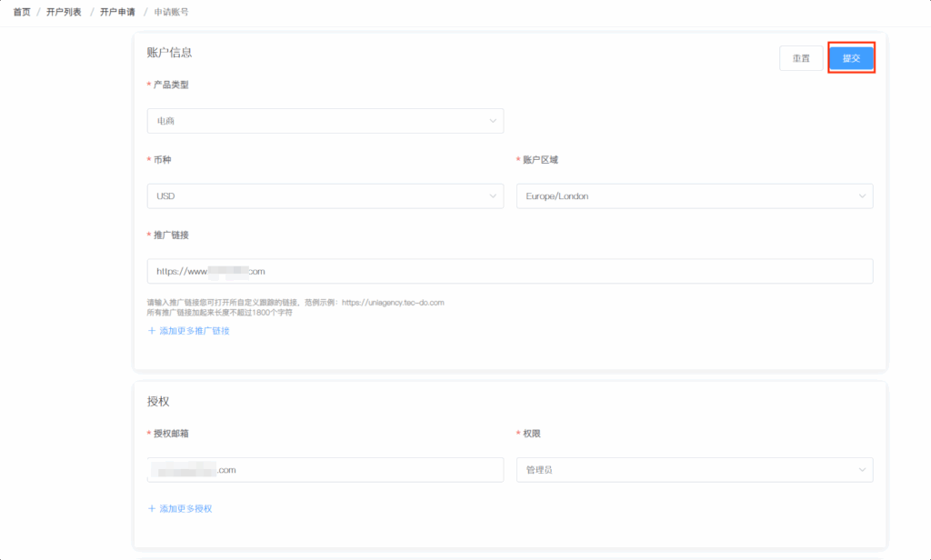931x560 pixels.
Task: Click the 首页 breadcrumb link
Action: point(22,12)
